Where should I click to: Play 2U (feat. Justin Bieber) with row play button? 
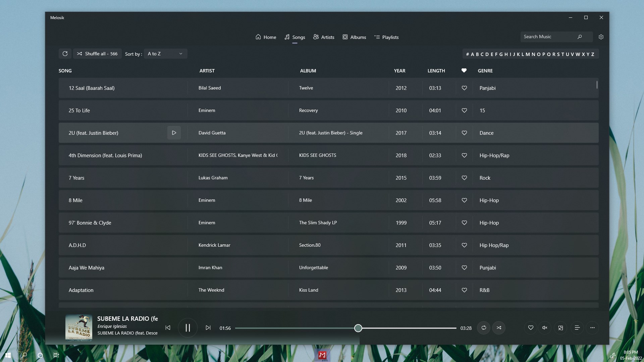tap(174, 133)
